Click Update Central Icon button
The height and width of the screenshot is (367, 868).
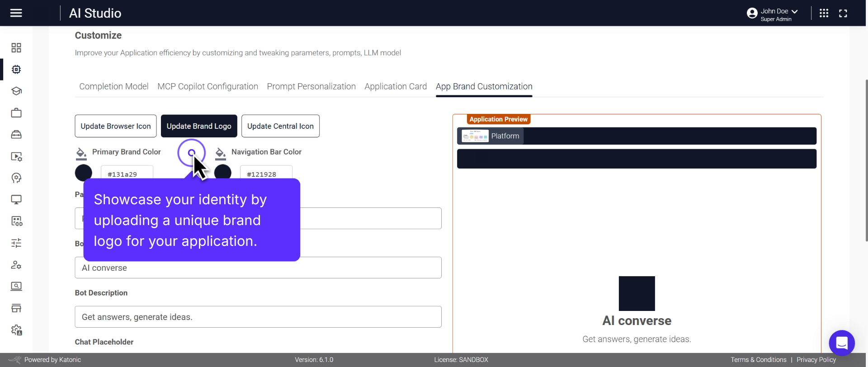coord(280,126)
